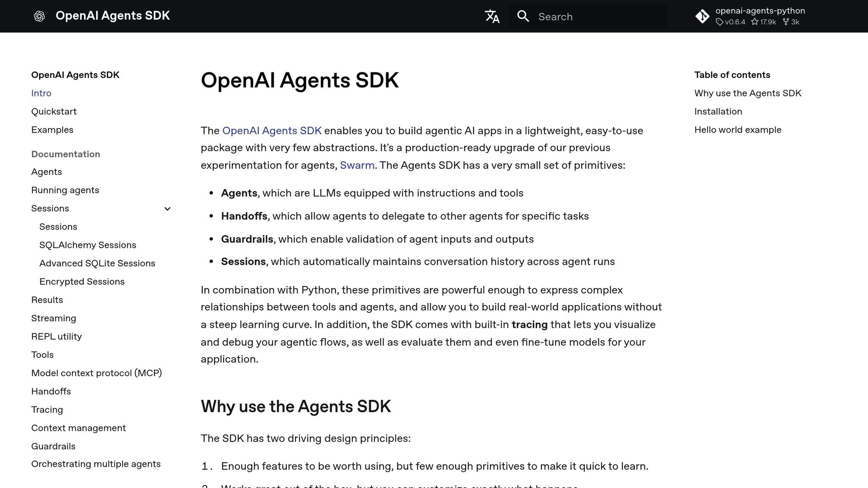
Task: Open the language selector icon
Action: (492, 16)
